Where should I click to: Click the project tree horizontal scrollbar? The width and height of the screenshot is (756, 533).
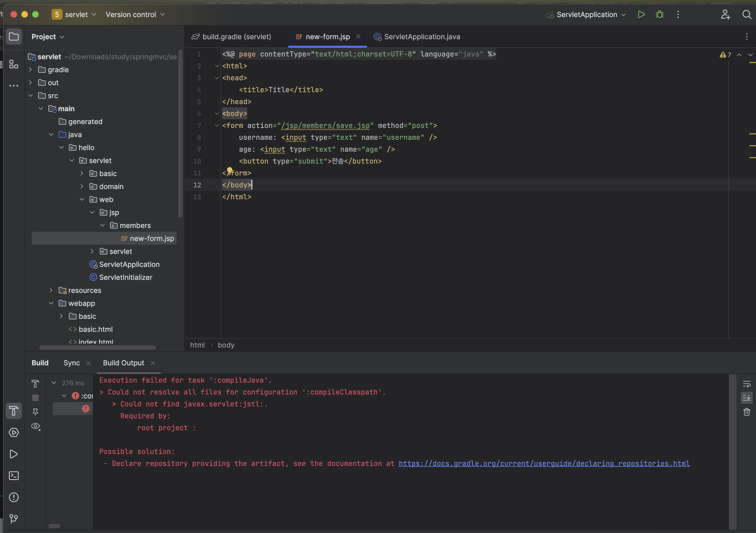(97, 347)
